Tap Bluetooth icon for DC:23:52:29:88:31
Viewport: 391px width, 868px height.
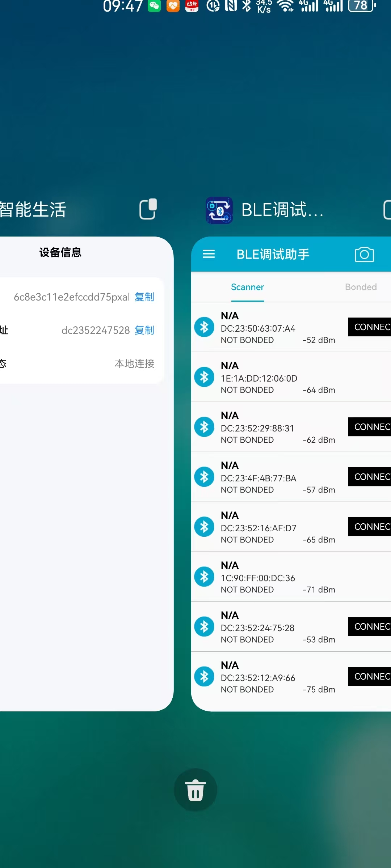[x=204, y=427]
